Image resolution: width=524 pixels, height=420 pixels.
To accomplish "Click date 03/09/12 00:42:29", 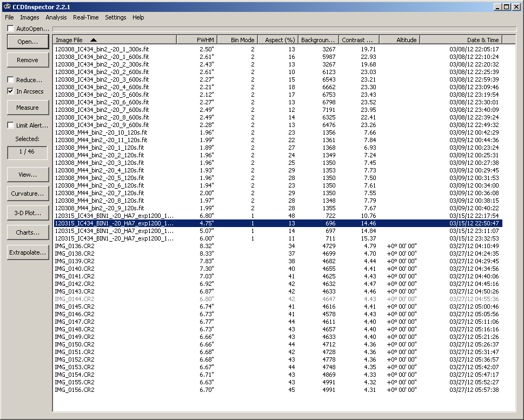I will coord(474,132).
